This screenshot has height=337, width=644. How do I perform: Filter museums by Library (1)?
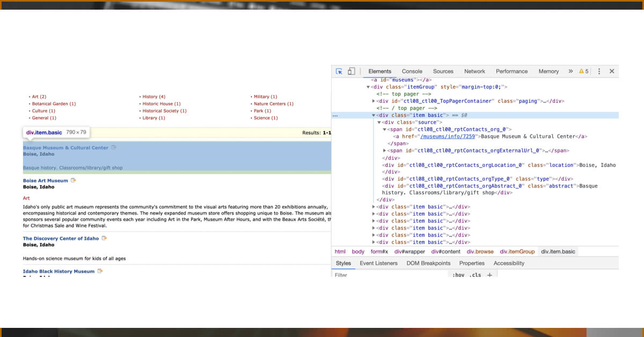(154, 118)
